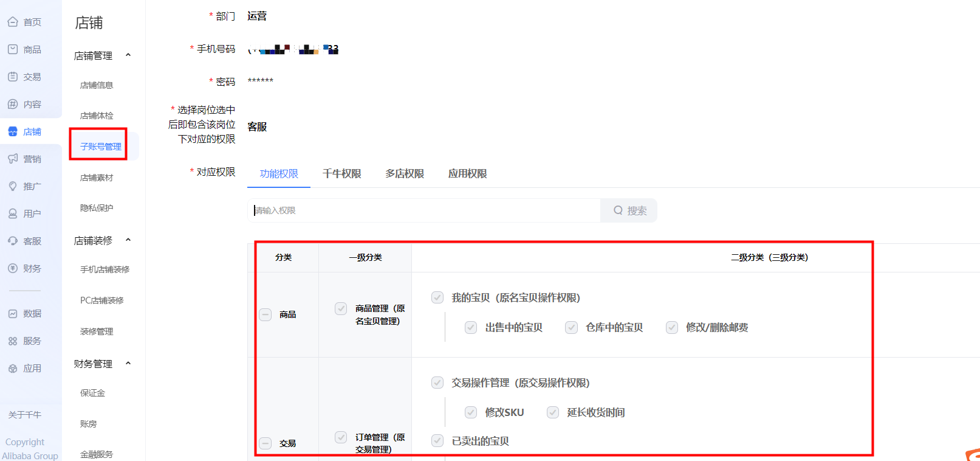The width and height of the screenshot is (980, 461).
Task: Toggle 出售中的宝贝 checkbox
Action: coord(471,327)
